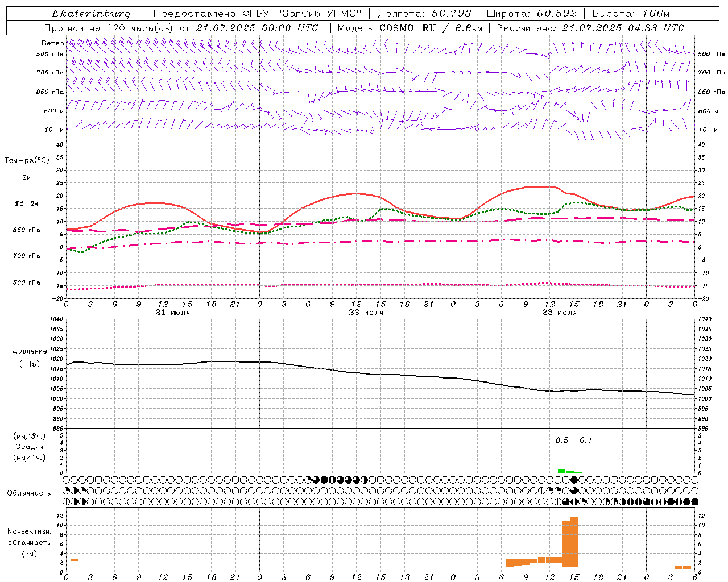Click the '700 гПа' temperature legend entry
The image size is (728, 582).
(27, 256)
